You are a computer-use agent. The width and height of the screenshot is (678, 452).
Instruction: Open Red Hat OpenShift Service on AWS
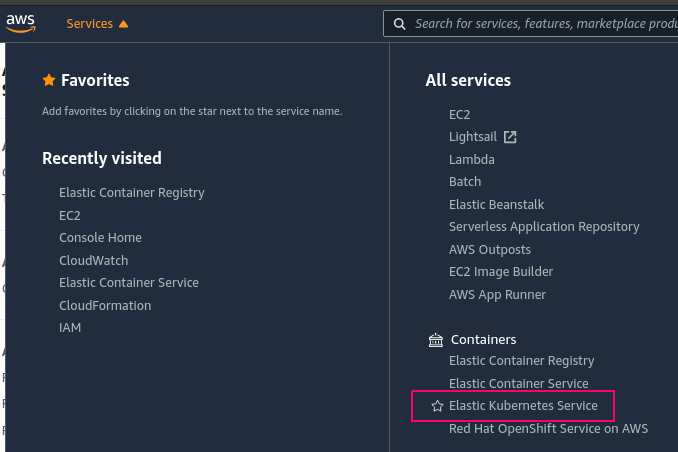tap(548, 429)
